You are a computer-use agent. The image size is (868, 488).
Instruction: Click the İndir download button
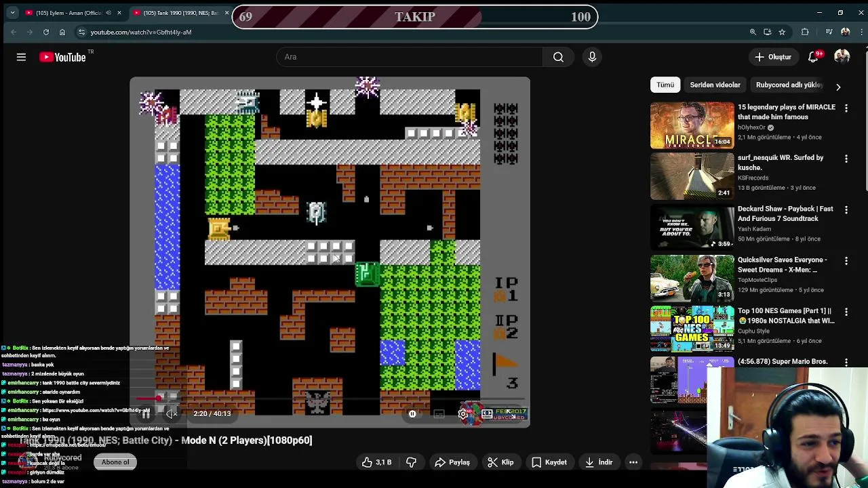599,462
